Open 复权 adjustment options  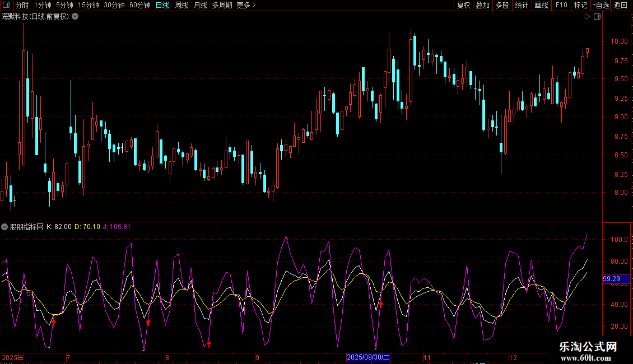[463, 5]
